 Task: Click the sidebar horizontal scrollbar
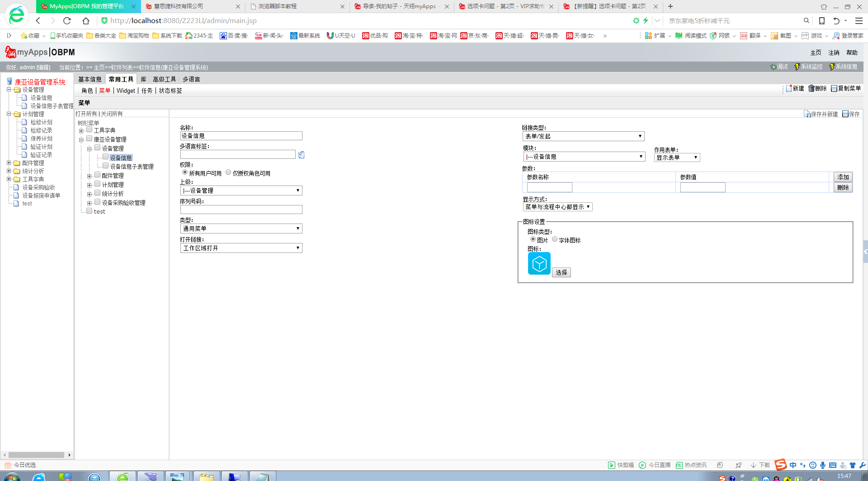[x=36, y=455]
